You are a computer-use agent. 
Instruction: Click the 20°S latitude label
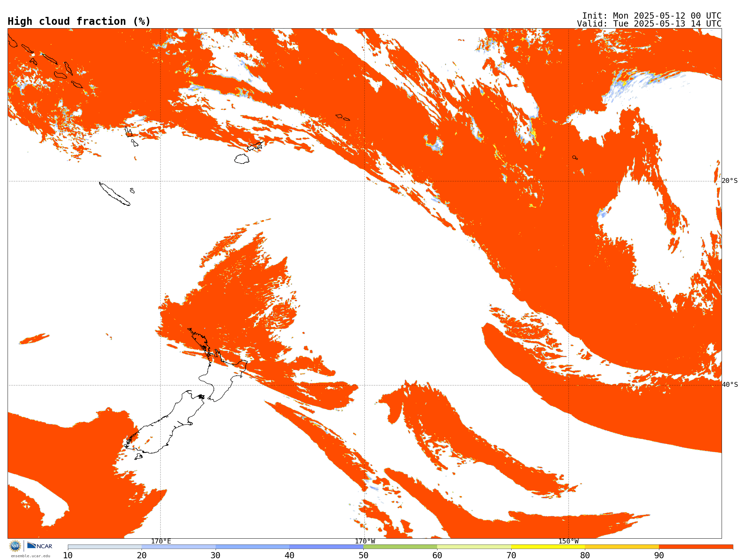coord(730,181)
